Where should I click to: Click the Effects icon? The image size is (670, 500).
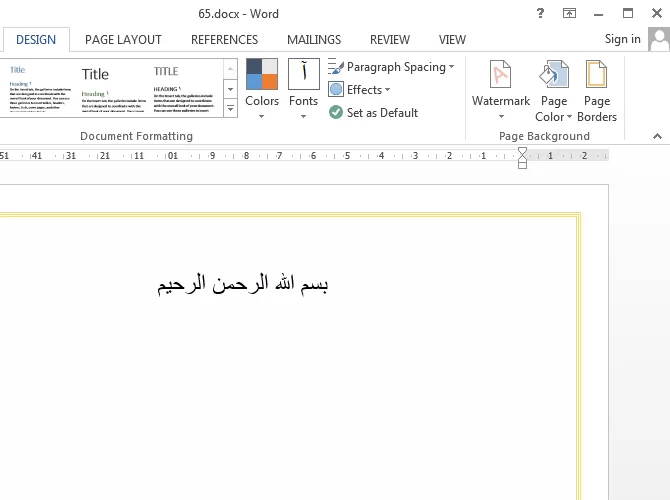[x=337, y=90]
